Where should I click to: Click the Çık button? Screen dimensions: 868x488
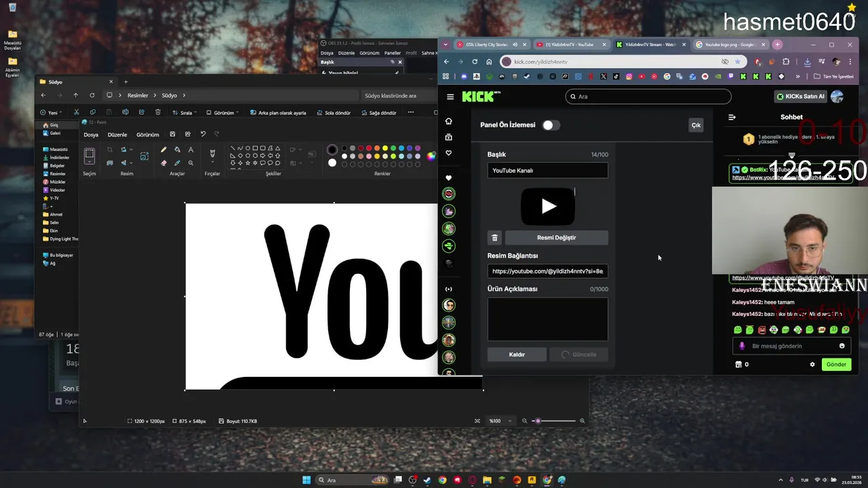click(x=696, y=125)
